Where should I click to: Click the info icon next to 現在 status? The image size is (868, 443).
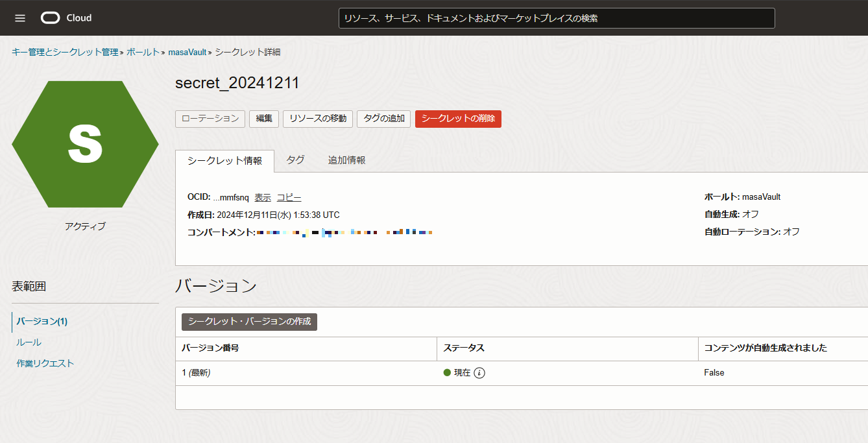479,373
